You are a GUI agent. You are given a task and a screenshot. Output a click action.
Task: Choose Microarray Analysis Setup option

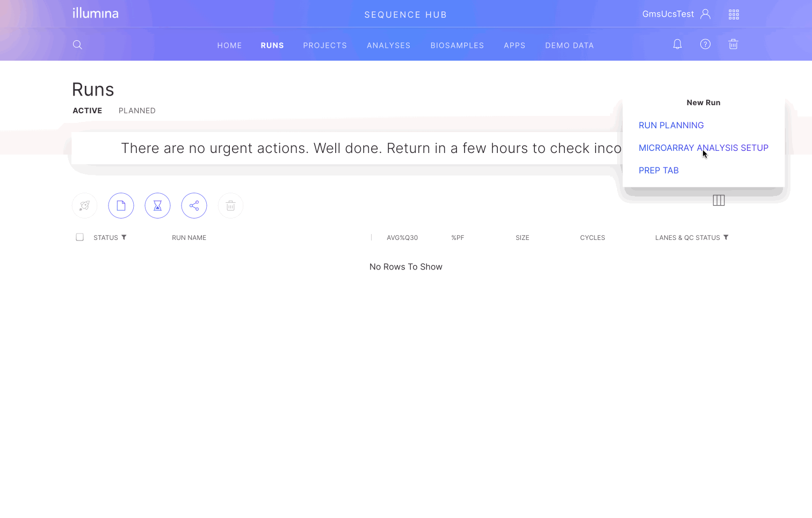(x=703, y=148)
